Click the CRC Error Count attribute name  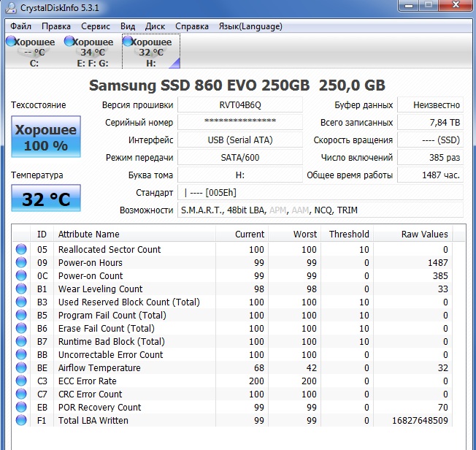tap(90, 394)
